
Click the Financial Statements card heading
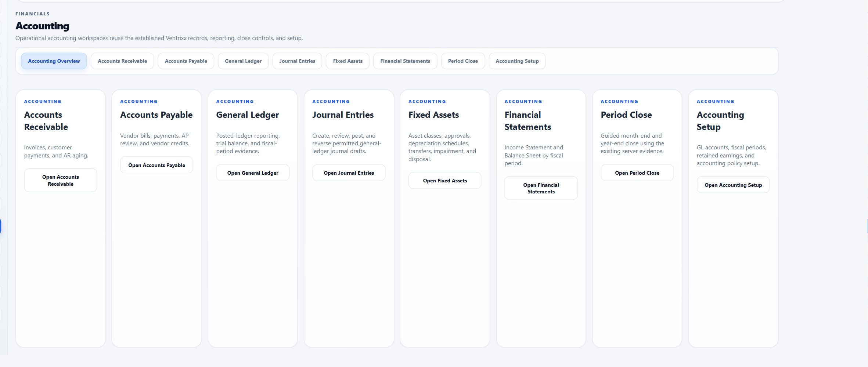(528, 121)
